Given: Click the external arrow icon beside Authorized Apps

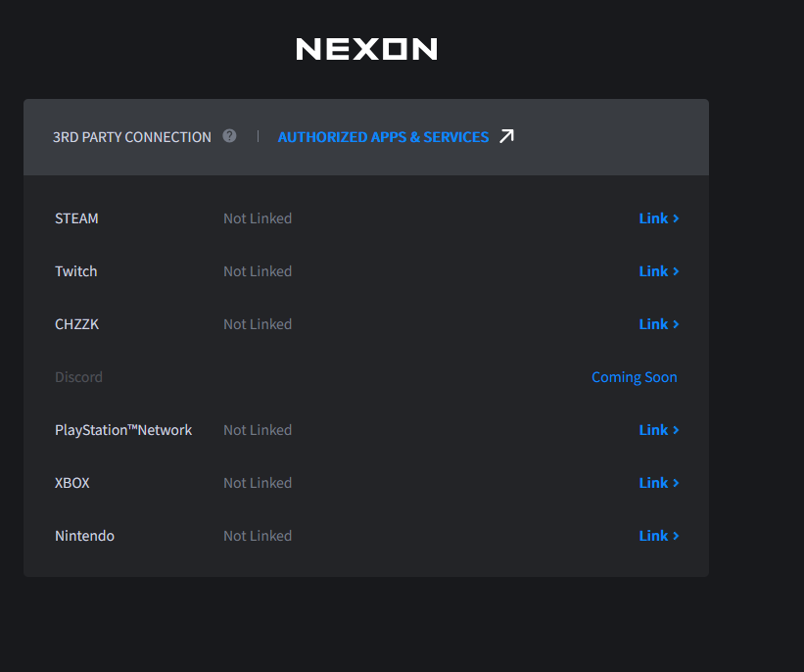Looking at the screenshot, I should coord(506,136).
